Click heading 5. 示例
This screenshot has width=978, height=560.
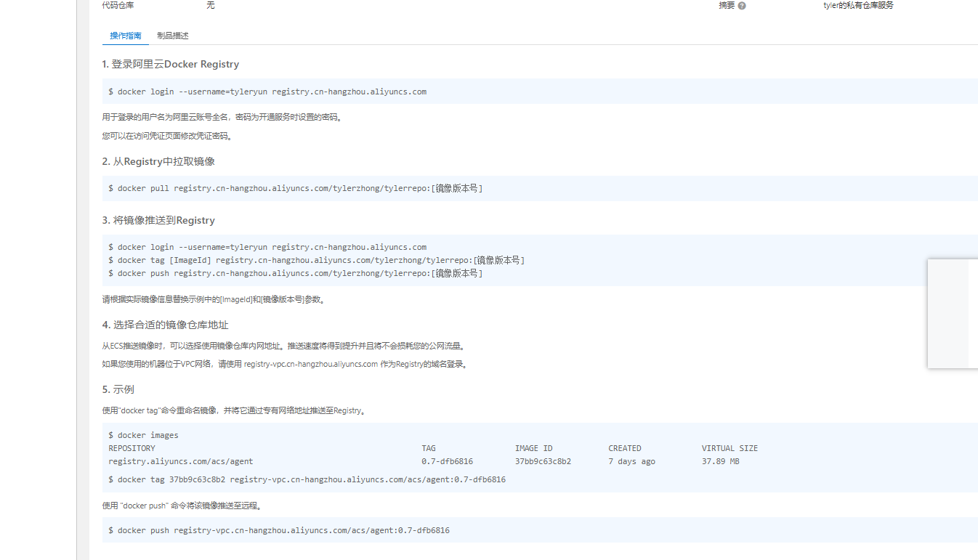click(118, 389)
